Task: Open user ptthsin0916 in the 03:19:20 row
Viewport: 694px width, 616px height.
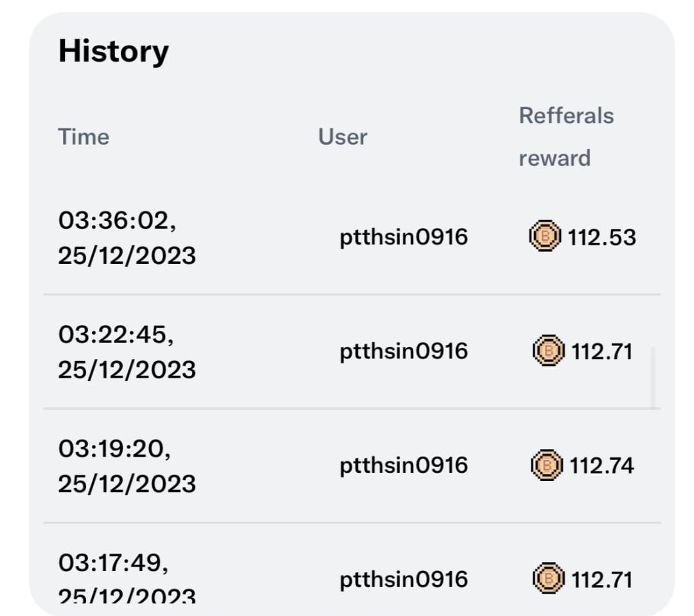Action: pyautogui.click(x=404, y=466)
